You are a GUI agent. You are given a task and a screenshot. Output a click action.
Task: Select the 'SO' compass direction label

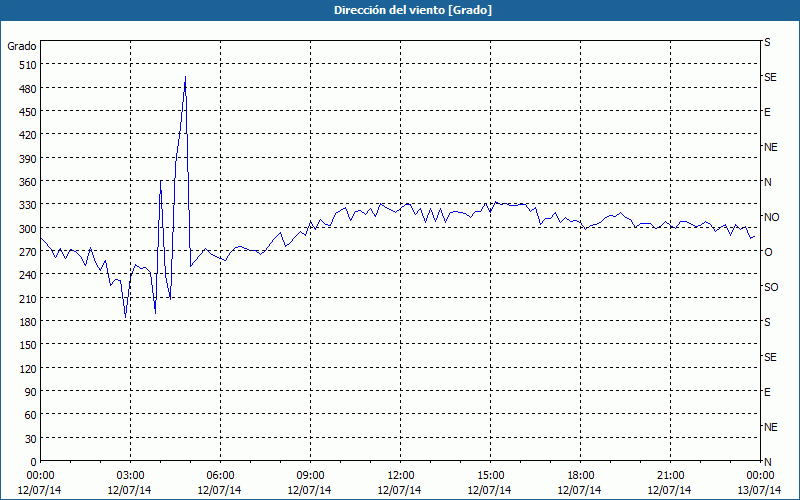point(771,287)
